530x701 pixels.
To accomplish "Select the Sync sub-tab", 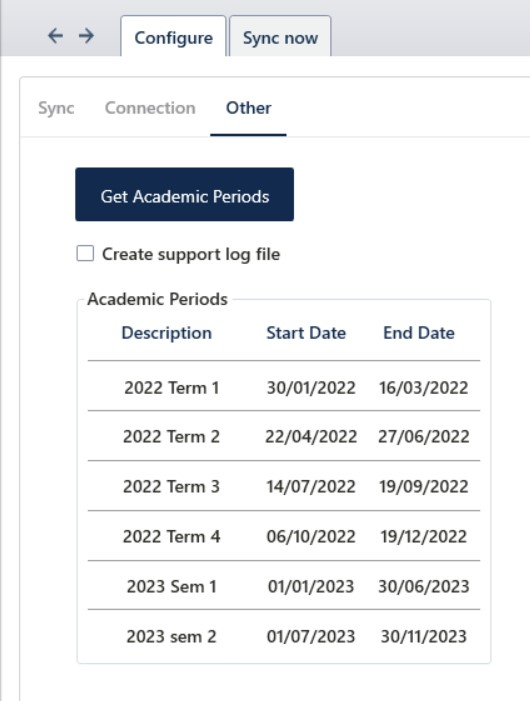I will pyautogui.click(x=56, y=108).
